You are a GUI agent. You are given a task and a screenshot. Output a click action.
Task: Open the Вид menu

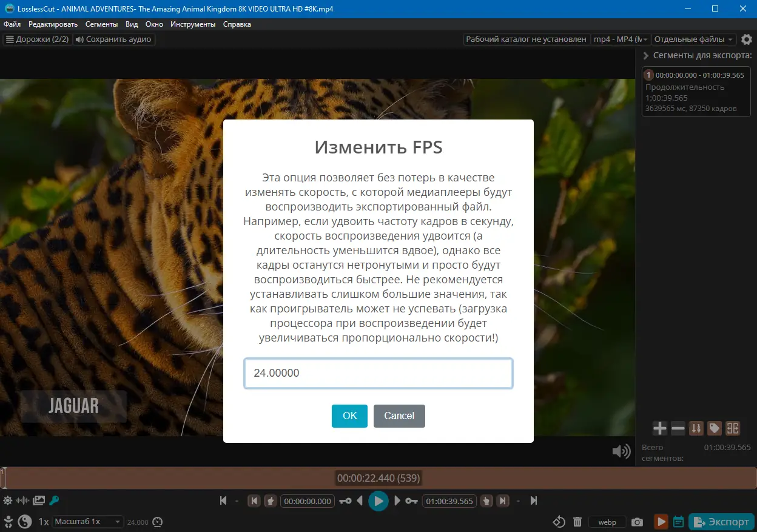[132, 24]
